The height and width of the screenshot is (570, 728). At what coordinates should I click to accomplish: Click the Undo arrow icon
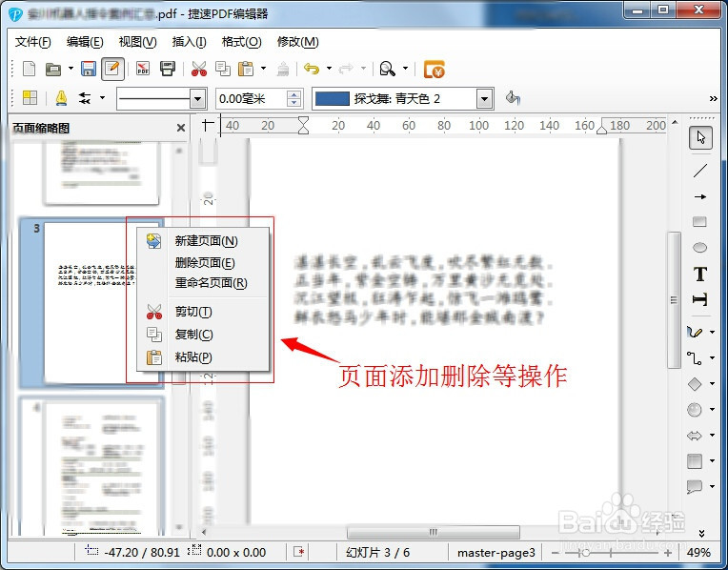pos(312,69)
